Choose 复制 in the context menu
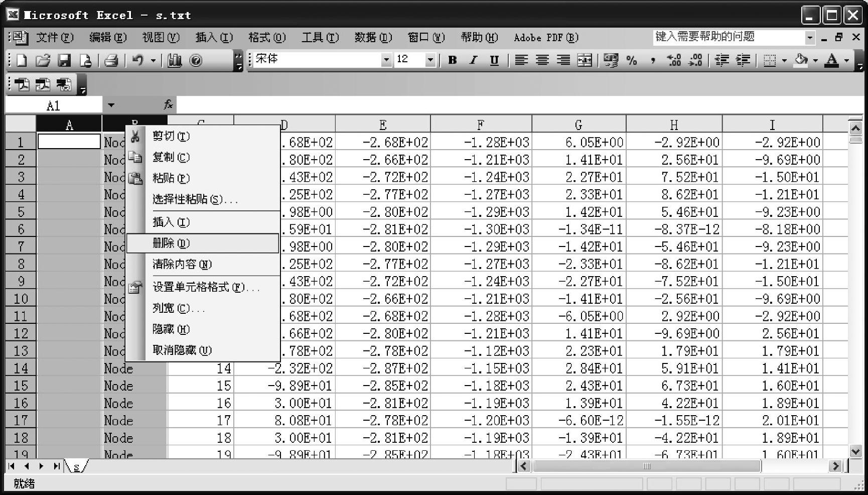This screenshot has height=495, width=868. pyautogui.click(x=203, y=157)
